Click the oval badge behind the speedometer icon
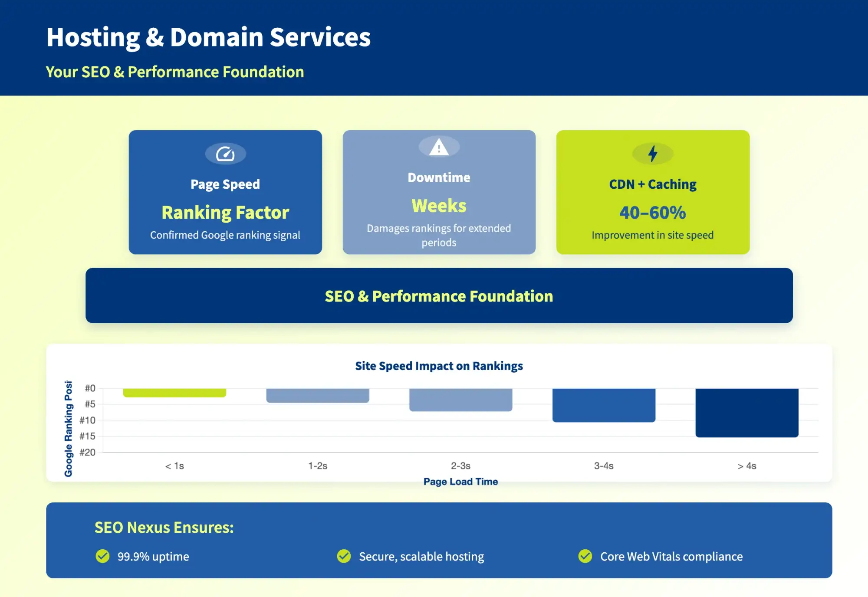This screenshot has height=597, width=868. click(225, 154)
